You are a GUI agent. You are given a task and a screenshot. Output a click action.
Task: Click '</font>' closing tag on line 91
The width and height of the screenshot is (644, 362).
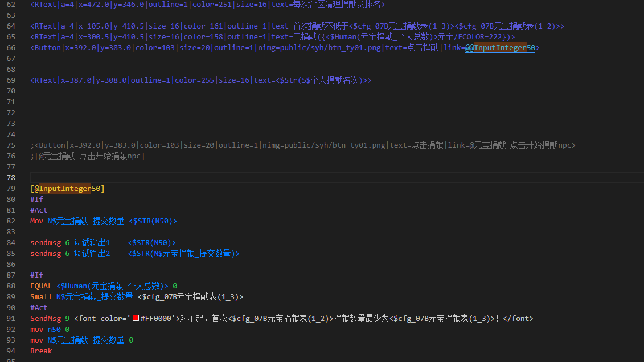pos(518,319)
